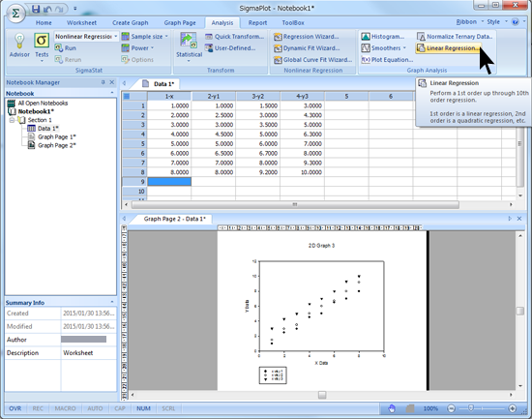Close the Graph Page pane
The width and height of the screenshot is (532, 419).
click(519, 219)
